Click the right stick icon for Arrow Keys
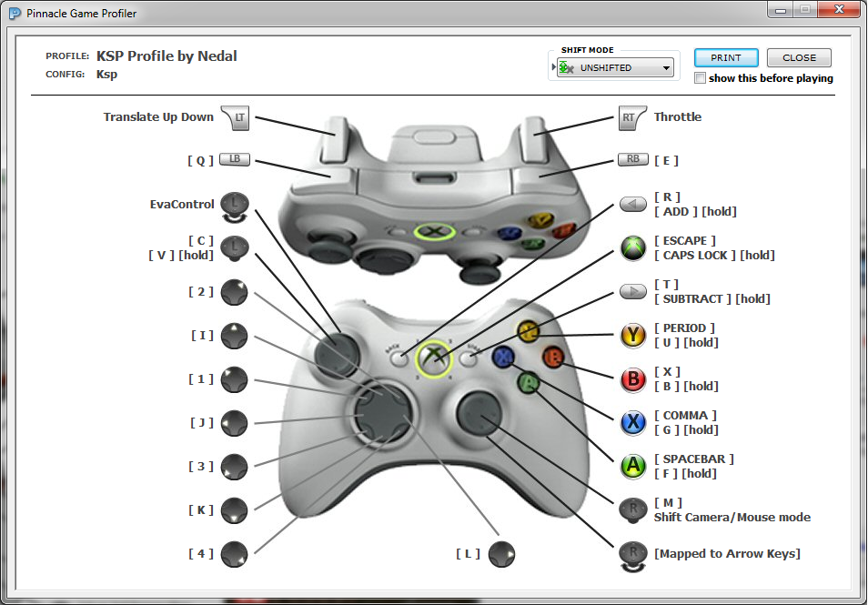Screen dimensions: 868x605 [x=632, y=556]
